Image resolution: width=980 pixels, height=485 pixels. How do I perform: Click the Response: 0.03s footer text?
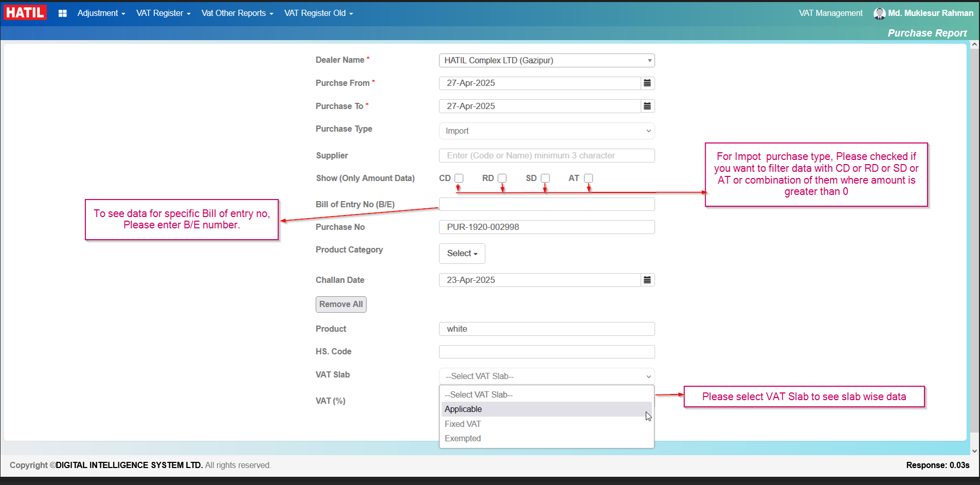[x=938, y=465]
